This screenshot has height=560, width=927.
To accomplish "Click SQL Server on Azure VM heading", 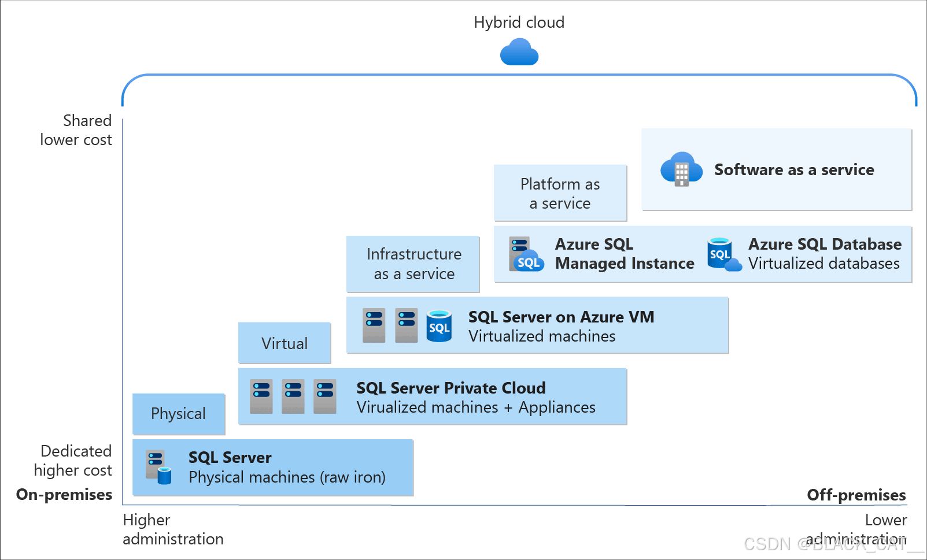I will pyautogui.click(x=561, y=317).
